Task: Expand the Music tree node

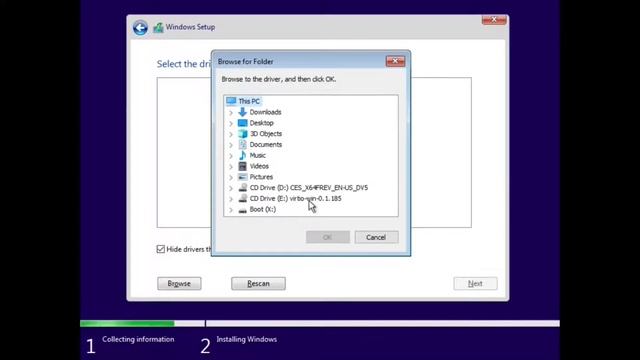Action: [x=231, y=156]
